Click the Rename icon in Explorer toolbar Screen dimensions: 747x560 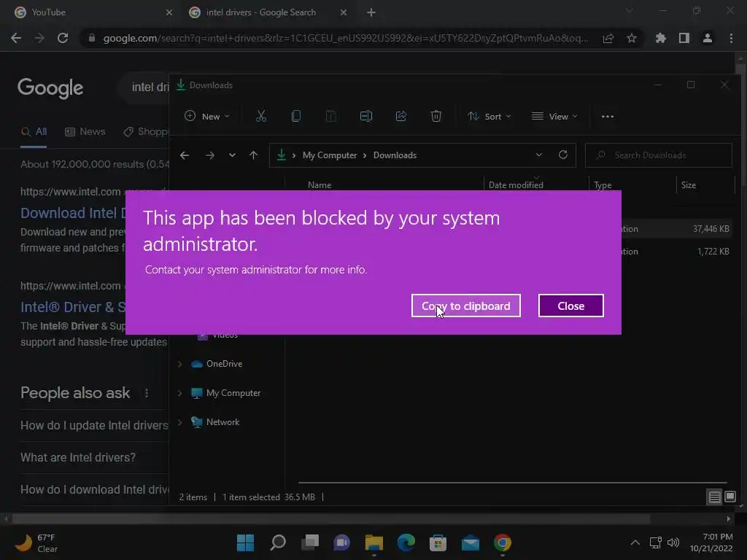366,116
